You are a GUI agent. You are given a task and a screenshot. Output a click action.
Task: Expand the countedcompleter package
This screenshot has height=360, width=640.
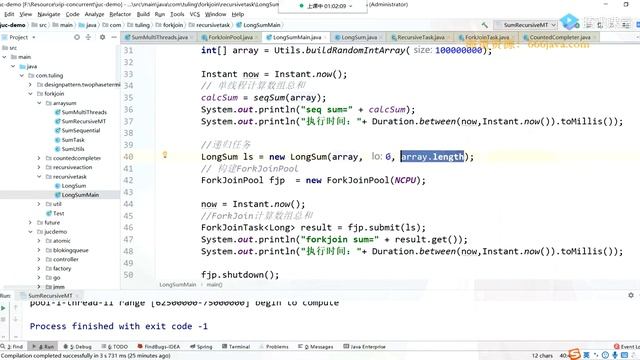point(39,158)
